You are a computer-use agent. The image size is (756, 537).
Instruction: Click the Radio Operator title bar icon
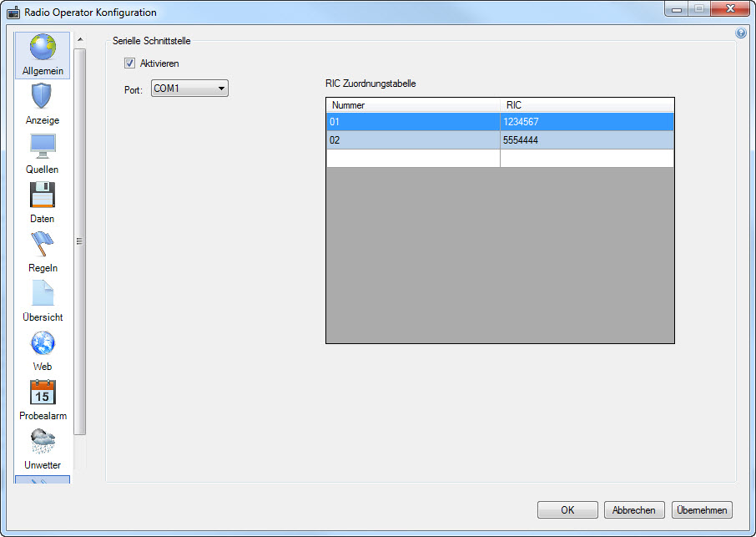coord(13,12)
